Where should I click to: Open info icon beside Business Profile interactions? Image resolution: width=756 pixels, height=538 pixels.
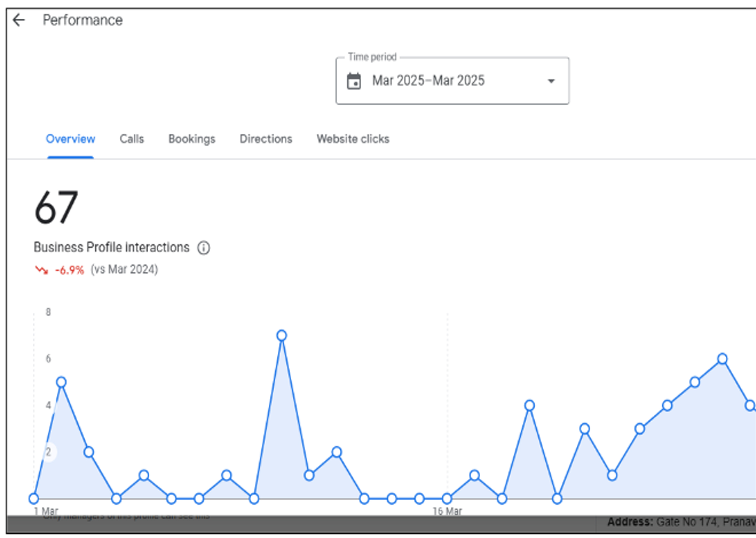pyautogui.click(x=203, y=248)
